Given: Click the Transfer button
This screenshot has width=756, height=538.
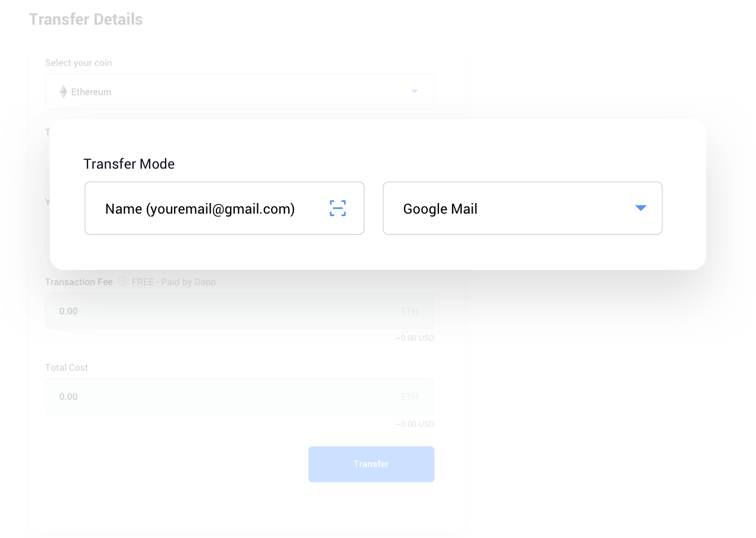Looking at the screenshot, I should [x=371, y=464].
